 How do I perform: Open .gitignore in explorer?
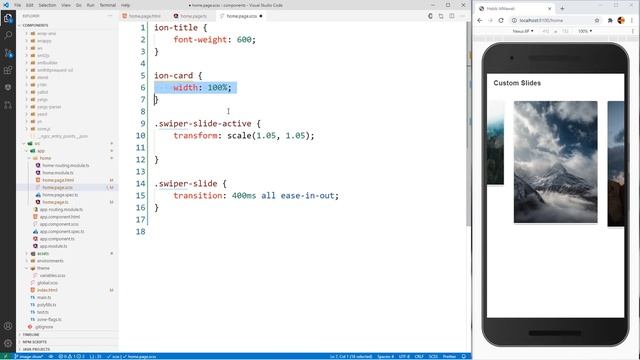coord(44,327)
